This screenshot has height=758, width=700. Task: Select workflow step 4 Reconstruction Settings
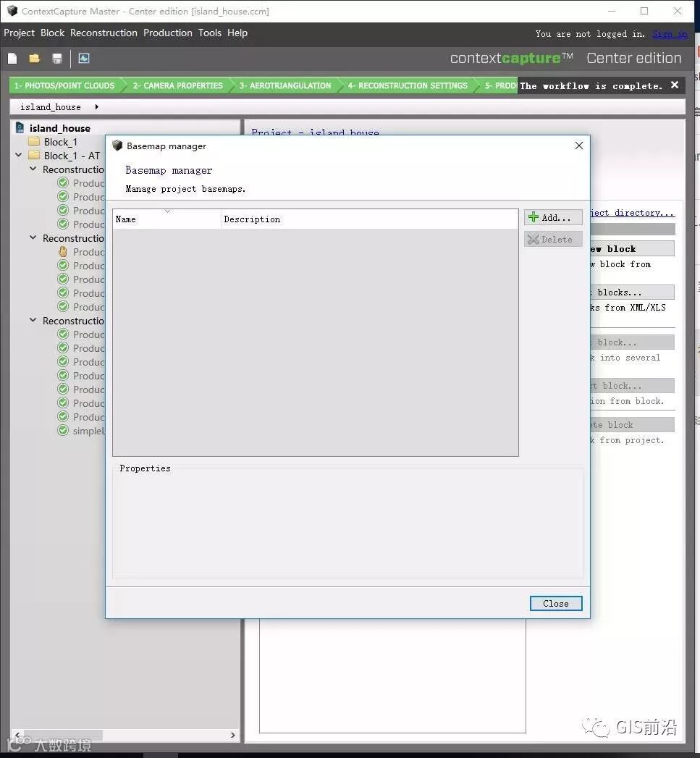(408, 85)
